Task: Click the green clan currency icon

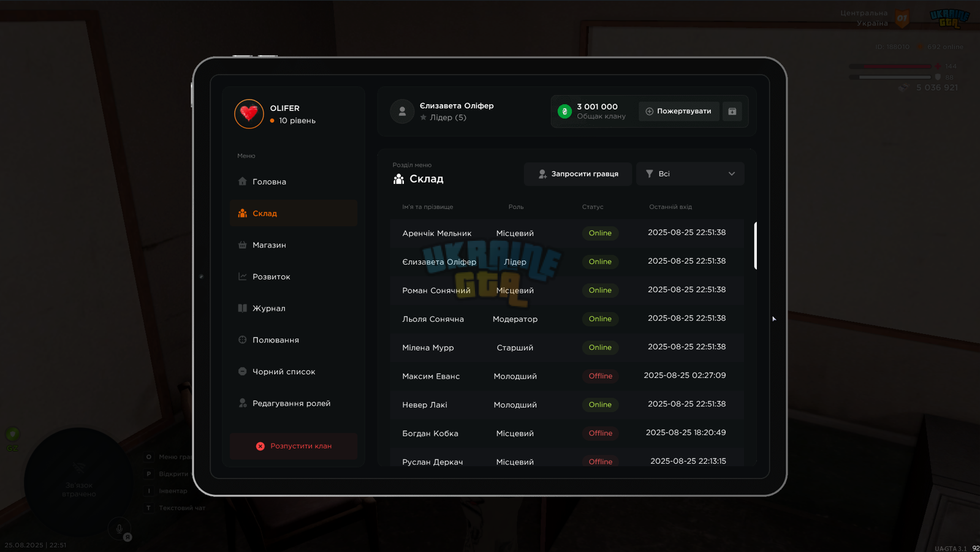Action: 564,112
